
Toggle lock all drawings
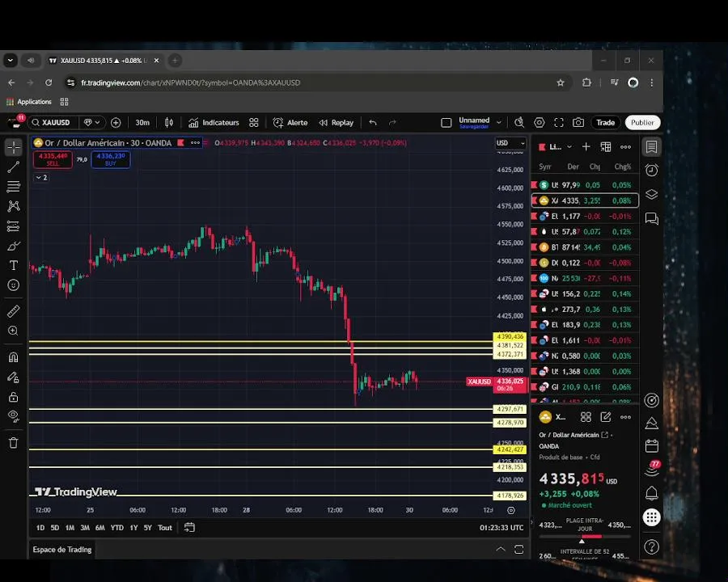tap(14, 397)
